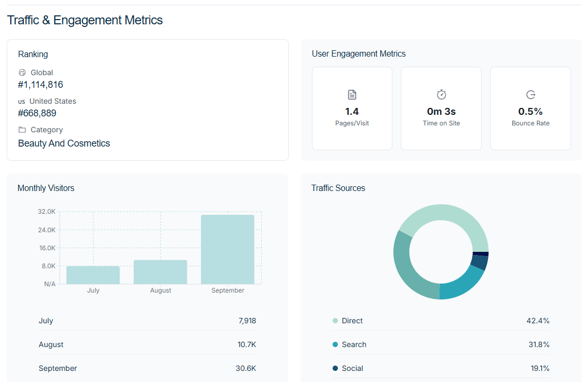Image resolution: width=588 pixels, height=382 pixels.
Task: Click the Time on Site stopwatch icon
Action: [442, 95]
